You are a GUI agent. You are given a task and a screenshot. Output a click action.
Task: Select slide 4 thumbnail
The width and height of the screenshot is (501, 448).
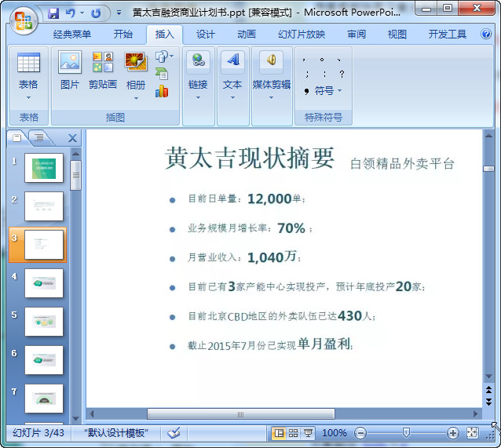[44, 283]
